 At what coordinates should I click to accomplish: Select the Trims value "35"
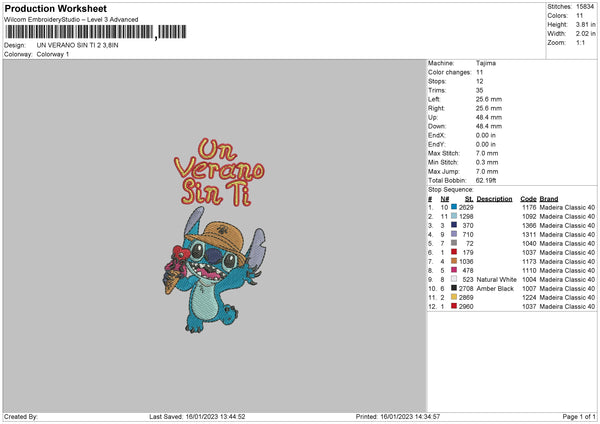point(479,90)
